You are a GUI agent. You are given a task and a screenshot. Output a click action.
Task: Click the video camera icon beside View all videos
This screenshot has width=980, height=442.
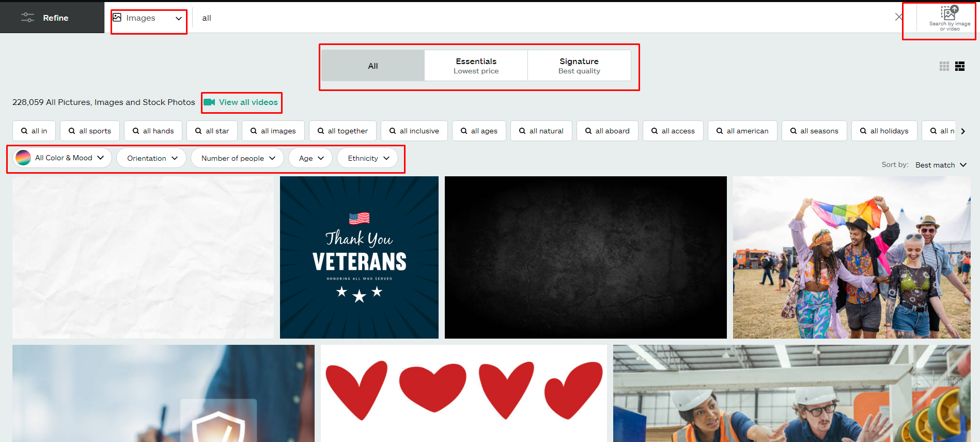pos(209,102)
